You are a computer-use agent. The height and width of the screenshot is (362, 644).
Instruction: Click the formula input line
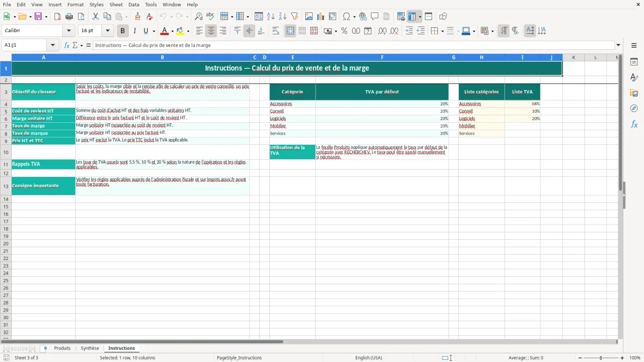(x=353, y=45)
